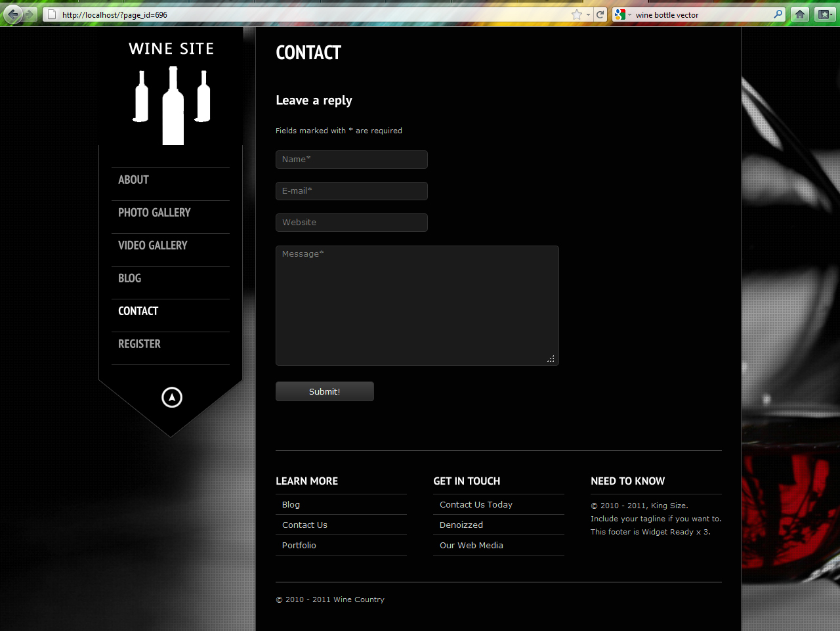Click the scroll-to-top arrow below the menu
This screenshot has width=840, height=631.
point(171,397)
